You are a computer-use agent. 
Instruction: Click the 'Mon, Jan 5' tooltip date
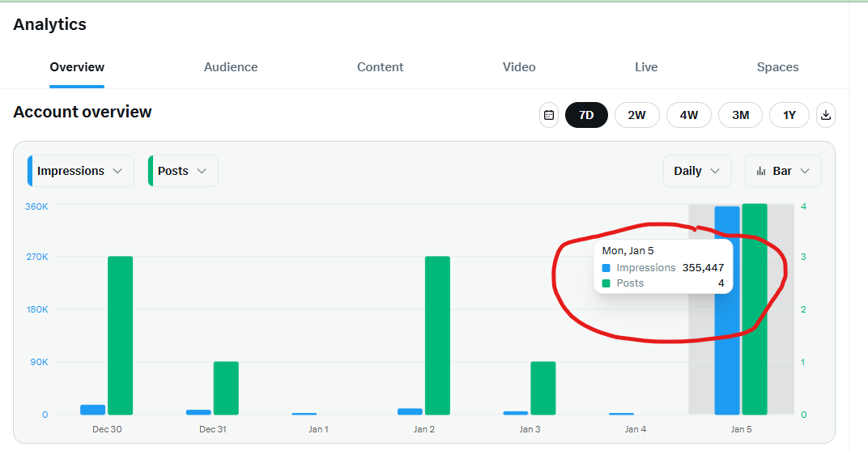coord(628,251)
